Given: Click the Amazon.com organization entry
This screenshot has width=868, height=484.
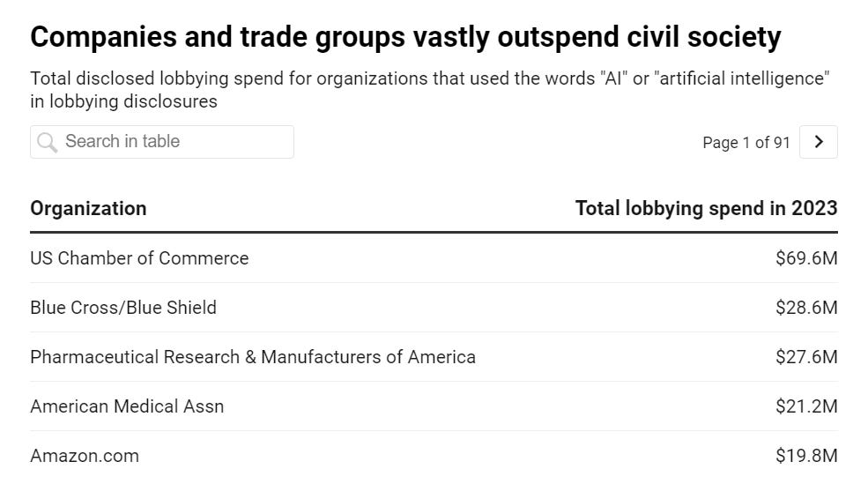Looking at the screenshot, I should [x=85, y=456].
